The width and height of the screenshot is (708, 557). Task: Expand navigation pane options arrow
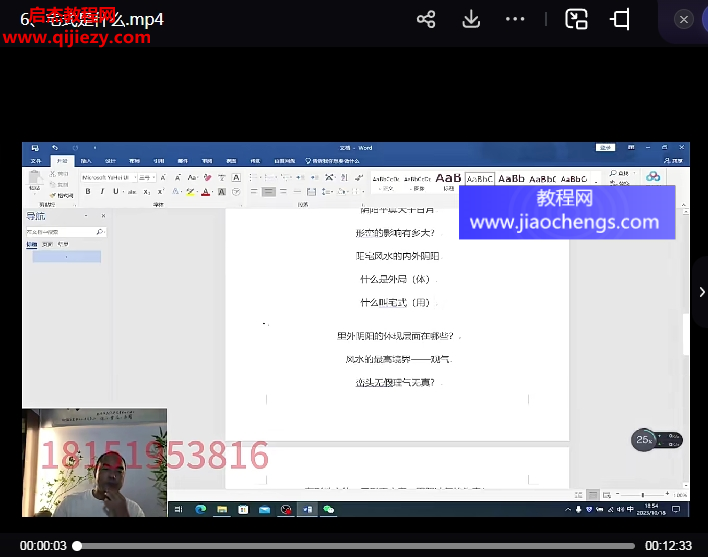[86, 216]
